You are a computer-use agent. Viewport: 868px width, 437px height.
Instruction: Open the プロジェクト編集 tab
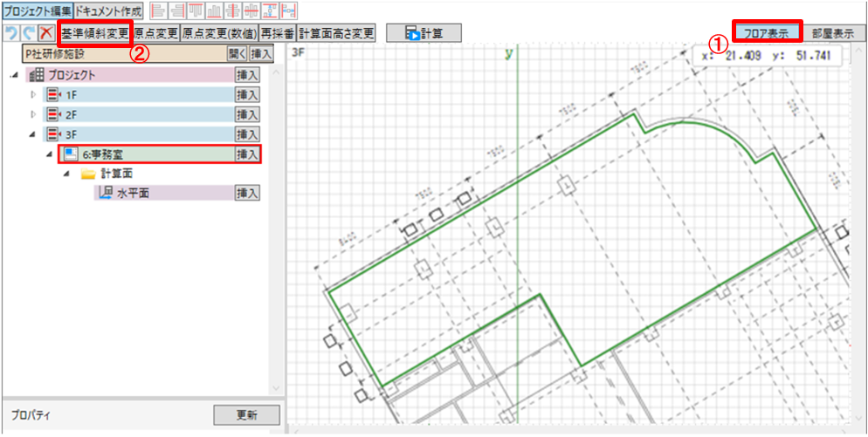[36, 10]
